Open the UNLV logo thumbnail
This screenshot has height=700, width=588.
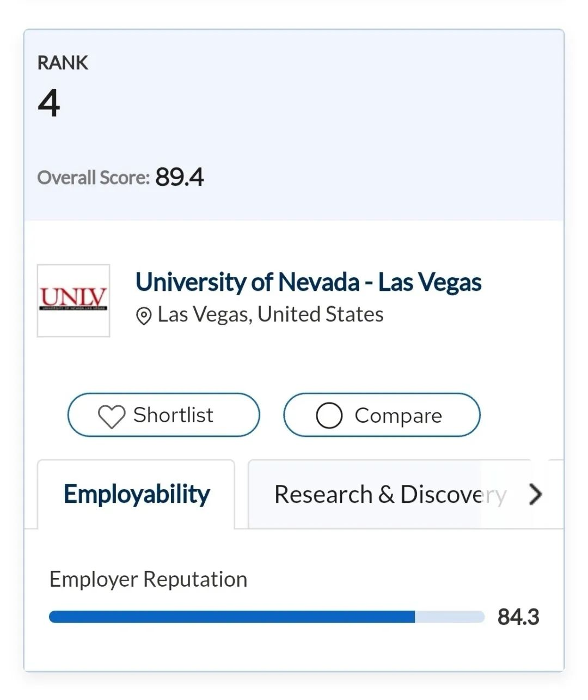pos(73,301)
